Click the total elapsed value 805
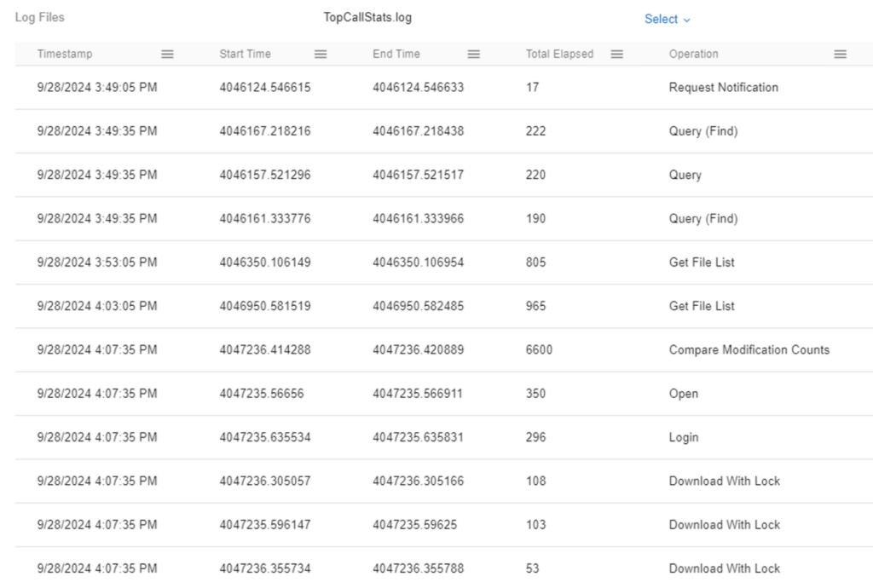873x588 pixels. click(535, 262)
